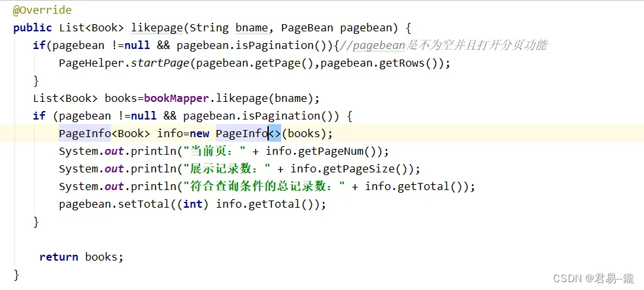The height and width of the screenshot is (290, 644).
Task: Click the new keyword before PageInfo
Action: pyautogui.click(x=199, y=134)
